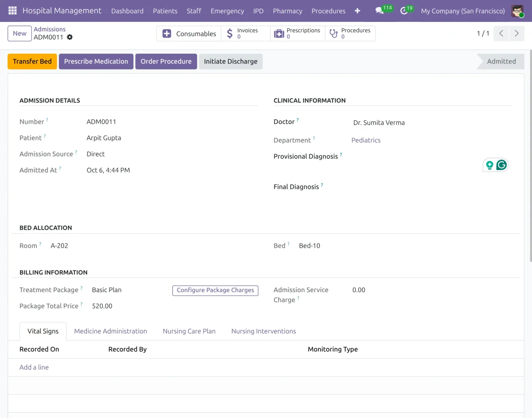Open the Staff menu

(x=194, y=11)
